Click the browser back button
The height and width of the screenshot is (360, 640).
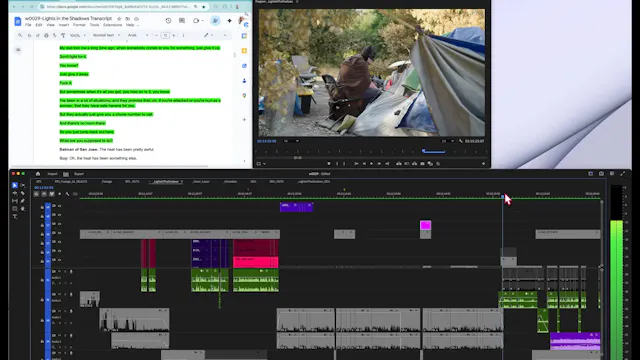click(14, 7)
